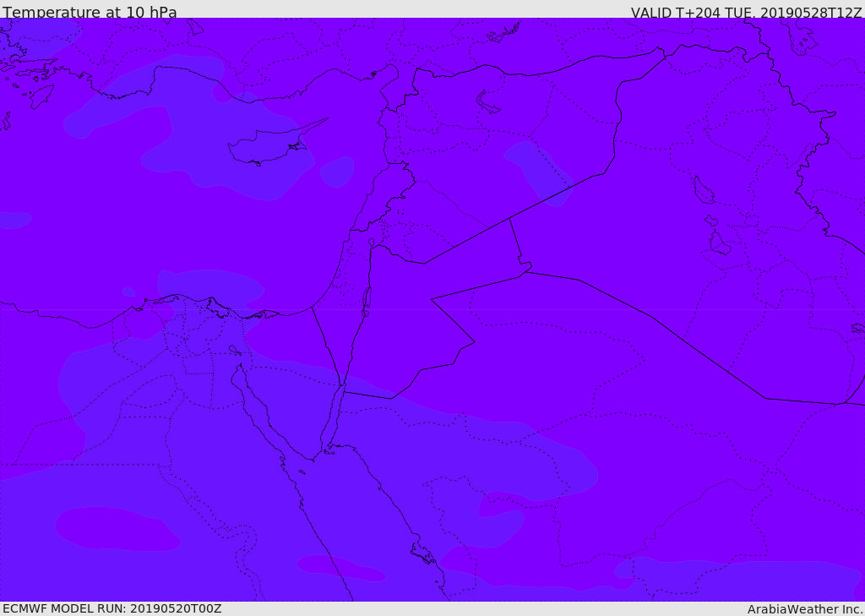Screen dimensions: 865x616
Task: Click the 'VALID T+204 TUE. 20190528T12Z' label
Action: pyautogui.click(x=747, y=12)
